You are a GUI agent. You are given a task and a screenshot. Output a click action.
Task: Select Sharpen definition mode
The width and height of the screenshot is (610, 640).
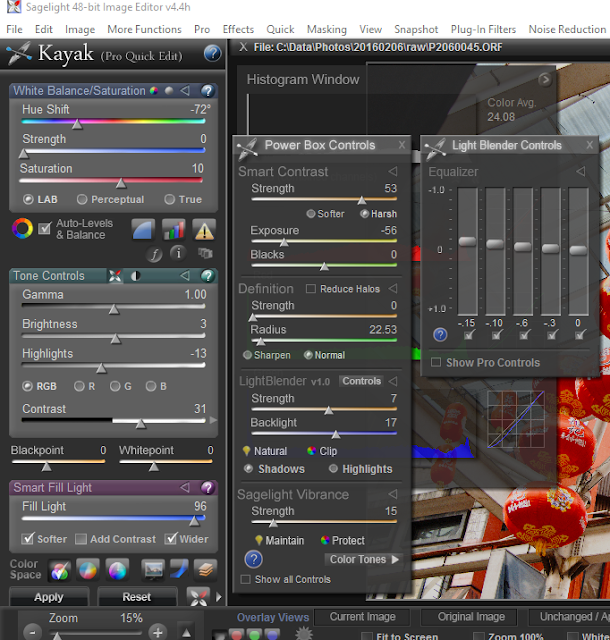[x=247, y=355]
